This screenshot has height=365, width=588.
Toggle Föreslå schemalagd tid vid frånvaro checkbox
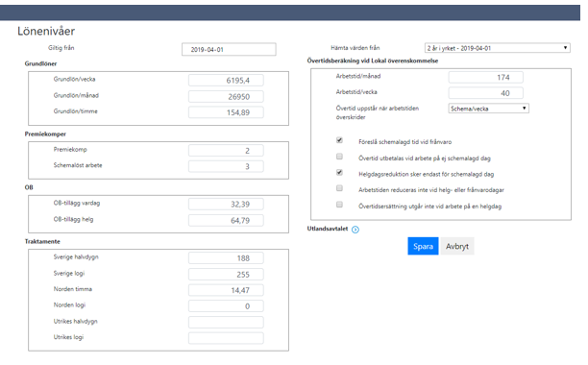point(339,140)
